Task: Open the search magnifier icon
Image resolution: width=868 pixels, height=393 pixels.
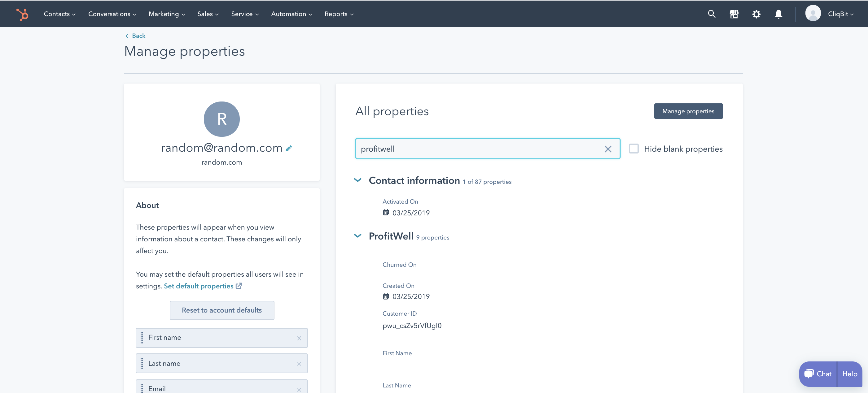Action: coord(711,14)
